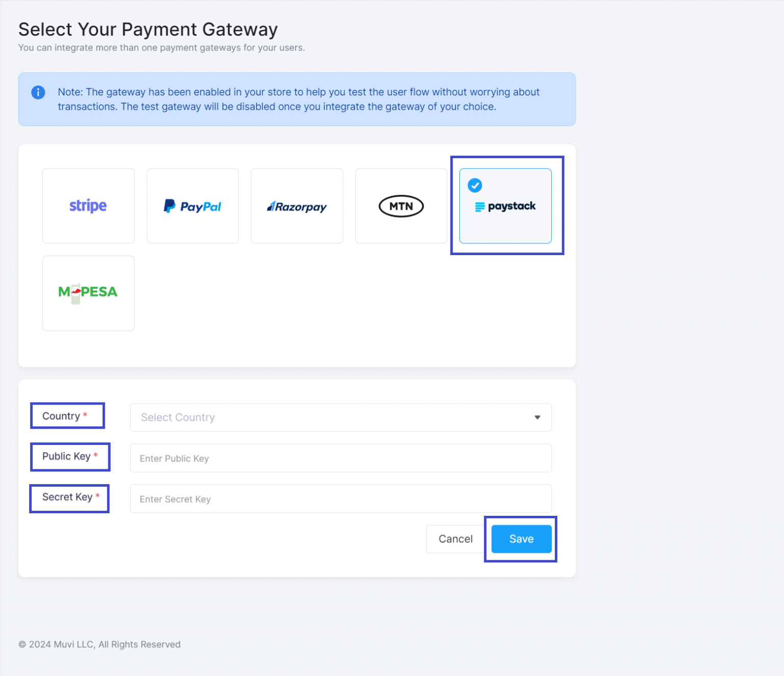Click the Muvi LLC copyright footer text

click(x=100, y=644)
